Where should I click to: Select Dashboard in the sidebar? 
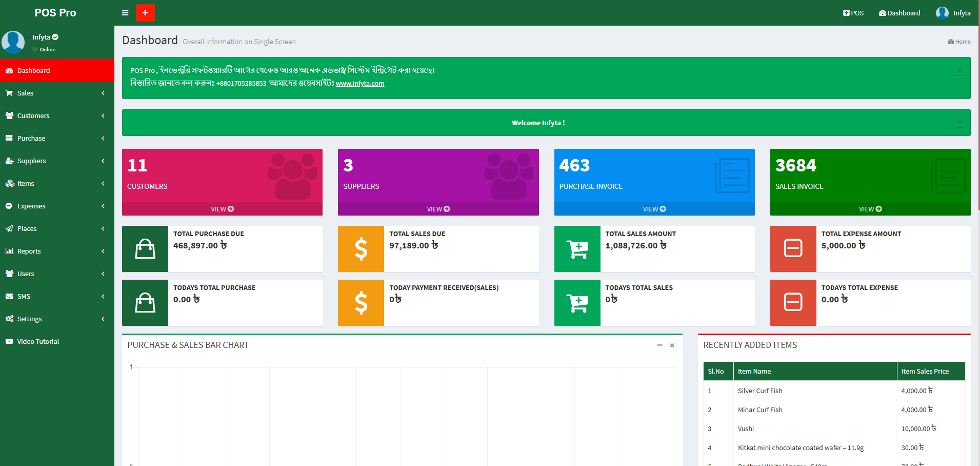click(x=33, y=70)
